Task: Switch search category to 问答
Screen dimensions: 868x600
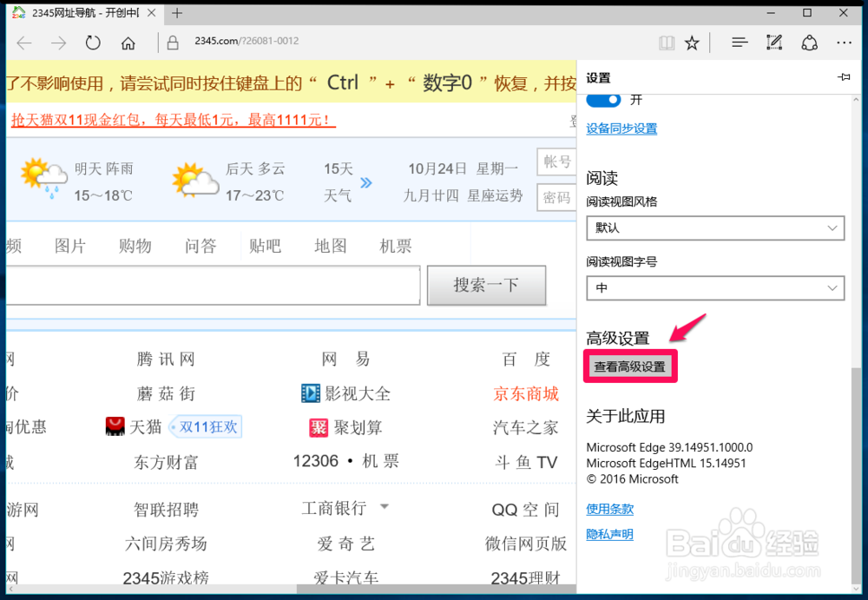Action: tap(201, 246)
